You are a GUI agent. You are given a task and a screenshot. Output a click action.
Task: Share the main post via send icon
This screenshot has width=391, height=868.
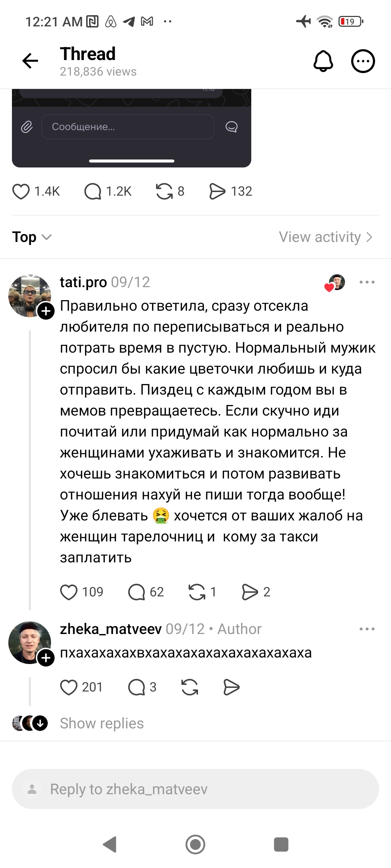point(217,191)
